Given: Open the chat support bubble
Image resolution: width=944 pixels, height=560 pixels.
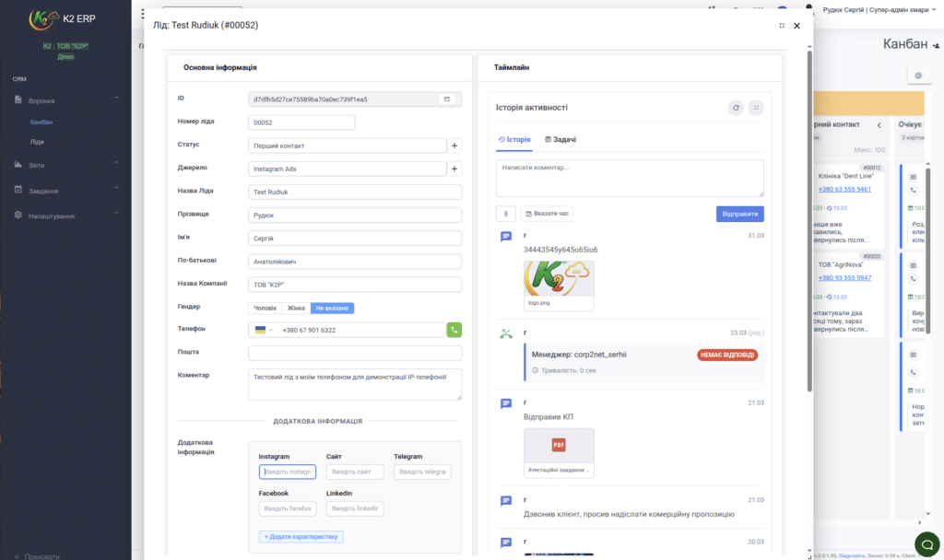Looking at the screenshot, I should [927, 544].
